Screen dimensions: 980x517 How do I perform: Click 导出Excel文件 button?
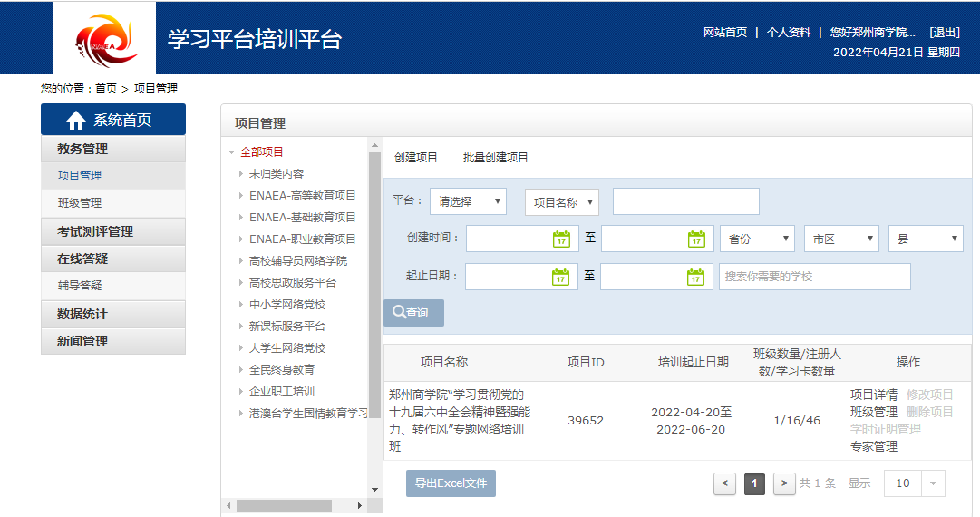point(451,483)
